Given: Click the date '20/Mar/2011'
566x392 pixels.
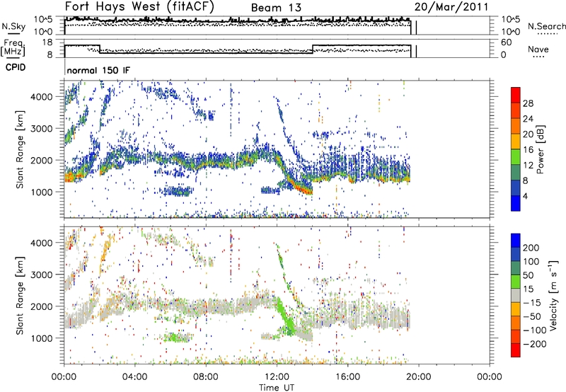Looking at the screenshot, I should 451,7.
